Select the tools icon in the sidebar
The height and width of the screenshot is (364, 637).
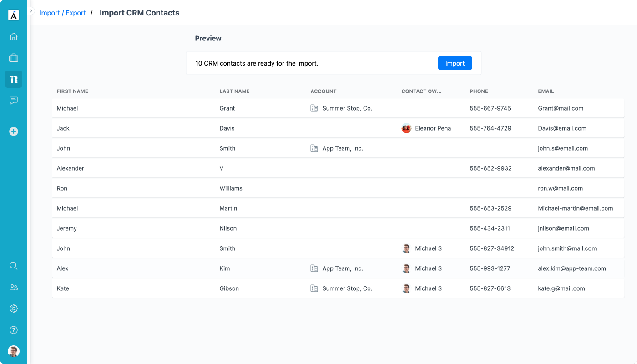click(x=14, y=79)
